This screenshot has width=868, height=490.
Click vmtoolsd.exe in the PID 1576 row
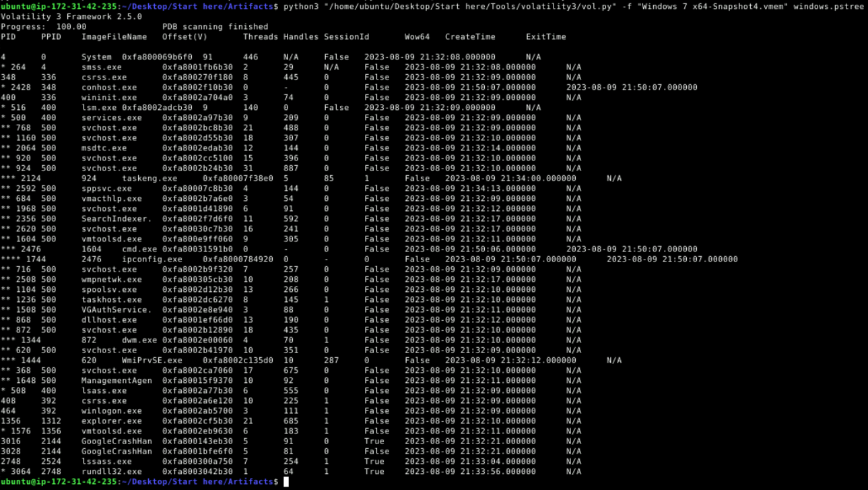[112, 431]
